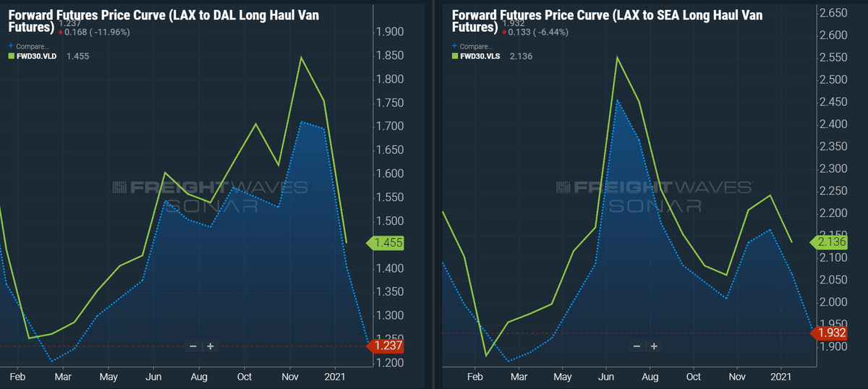Click red down-diamond beside 0.133 change
868x389 pixels.
coord(505,32)
